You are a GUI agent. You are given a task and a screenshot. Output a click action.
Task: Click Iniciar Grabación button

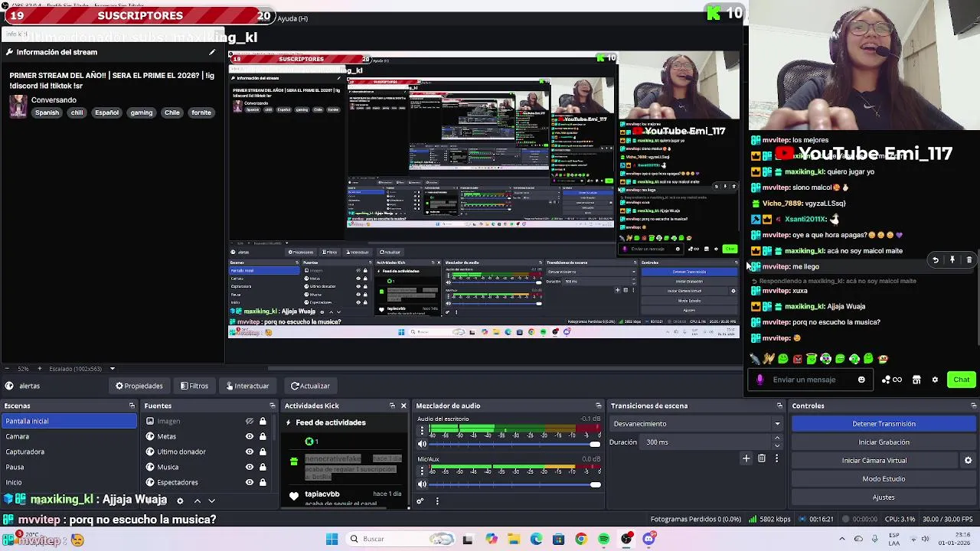(x=884, y=442)
